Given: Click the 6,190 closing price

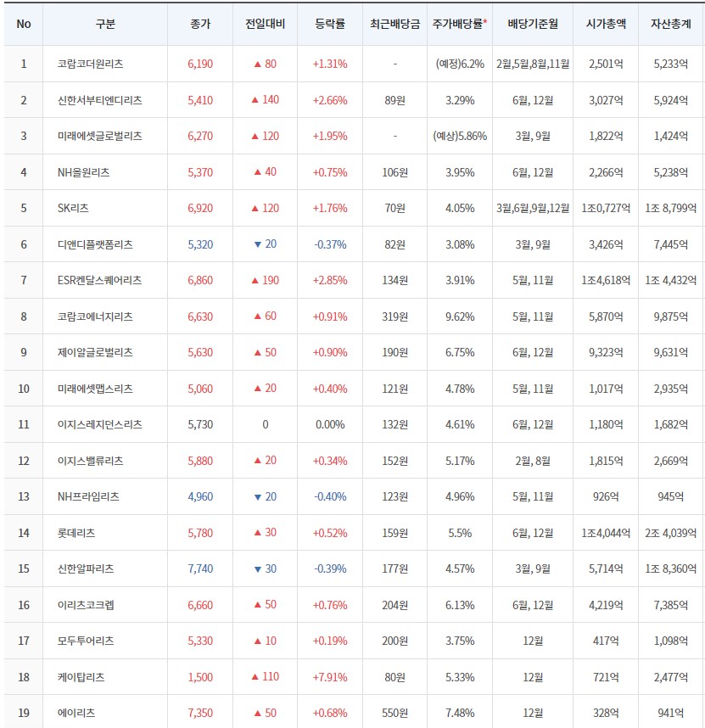Looking at the screenshot, I should (200, 64).
